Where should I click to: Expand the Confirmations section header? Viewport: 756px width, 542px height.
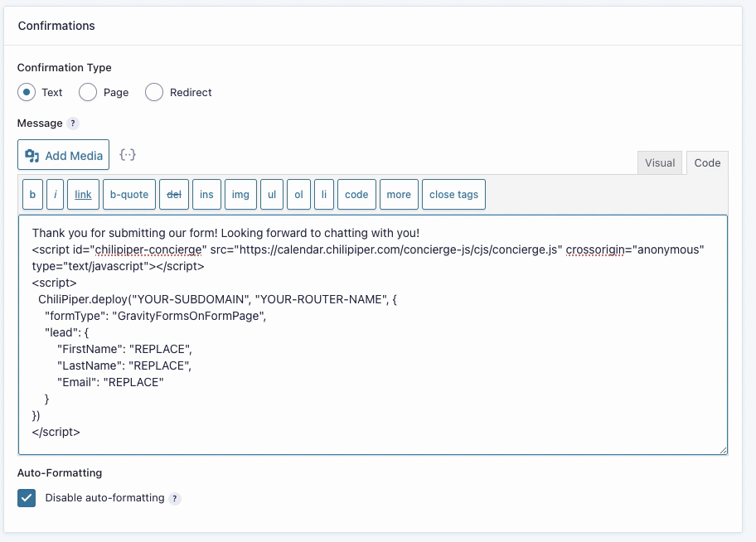tap(56, 26)
